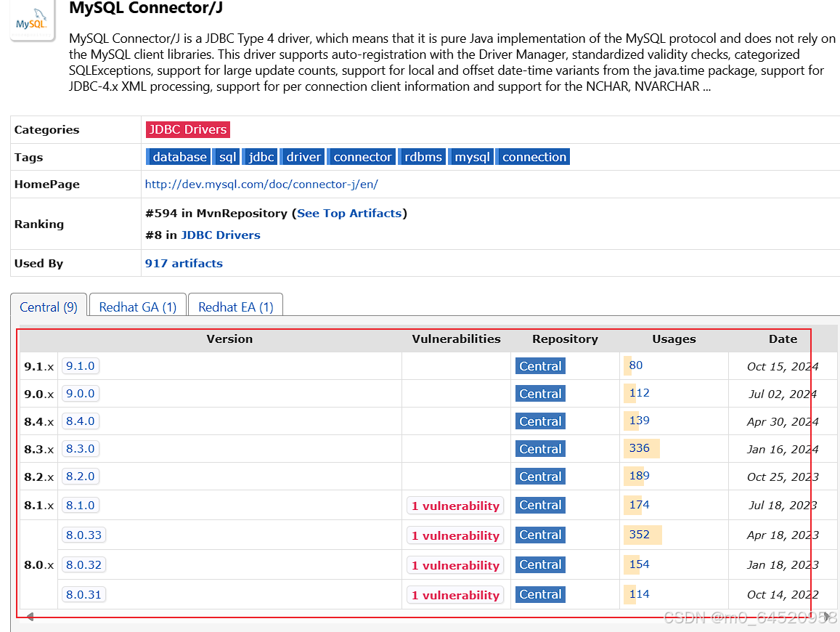Click Central repository badge for 8.4.0
The image size is (840, 632).
(540, 421)
